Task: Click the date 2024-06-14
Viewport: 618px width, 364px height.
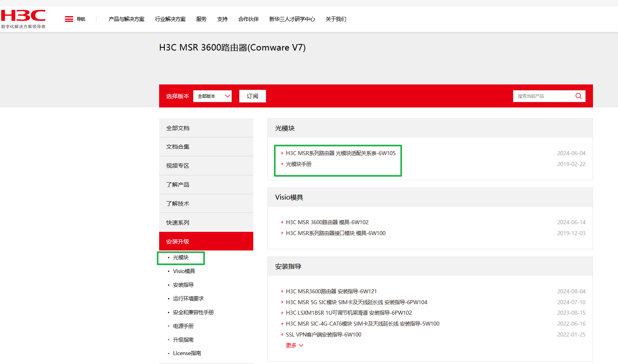Action: pos(571,222)
